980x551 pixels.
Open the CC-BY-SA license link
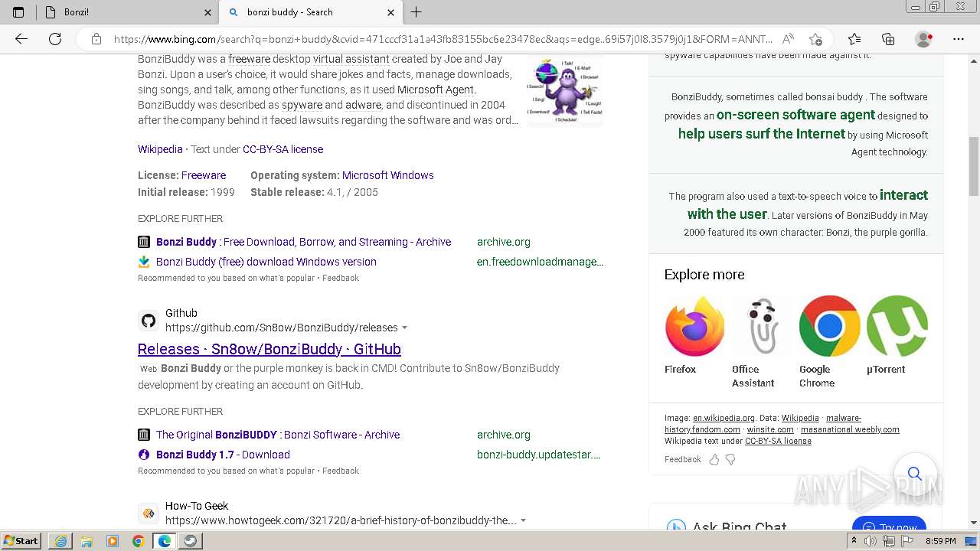[283, 149]
